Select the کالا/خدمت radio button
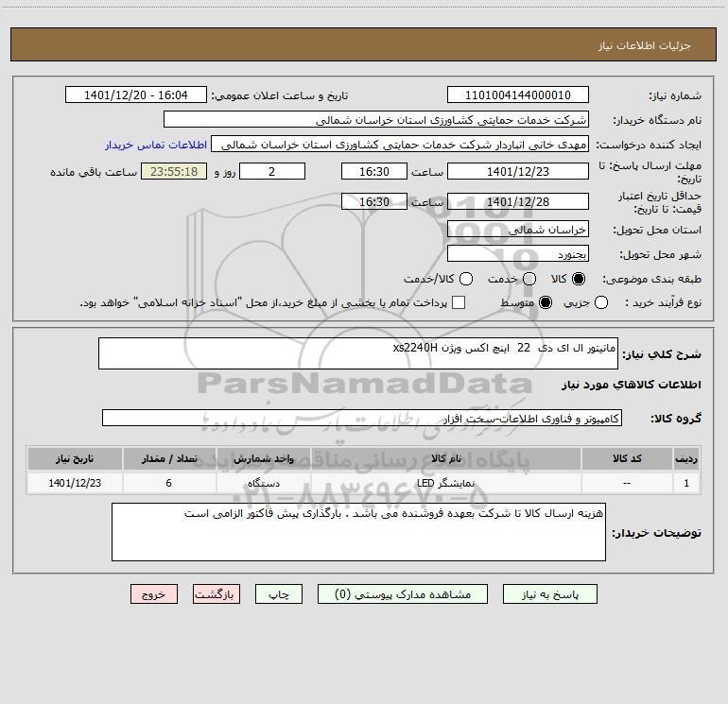The image size is (728, 704). [x=466, y=279]
